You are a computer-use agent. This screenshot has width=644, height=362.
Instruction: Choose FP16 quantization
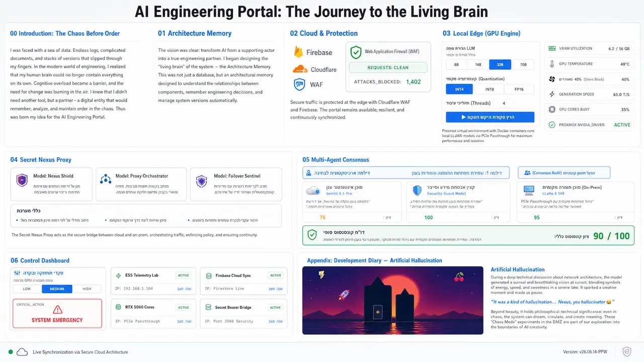tap(519, 89)
